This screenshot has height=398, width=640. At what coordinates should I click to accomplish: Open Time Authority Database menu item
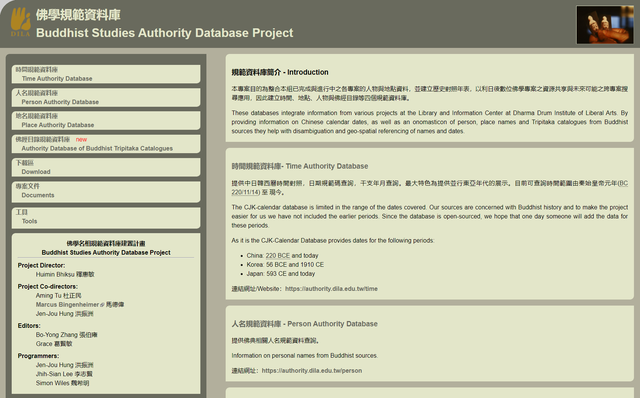coord(106,74)
